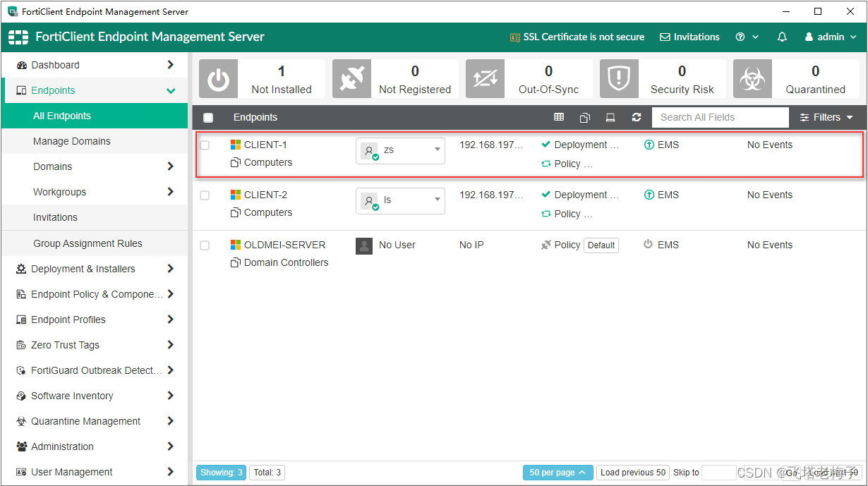This screenshot has width=868, height=486.
Task: Click in the Search All Fields box
Action: coord(721,117)
